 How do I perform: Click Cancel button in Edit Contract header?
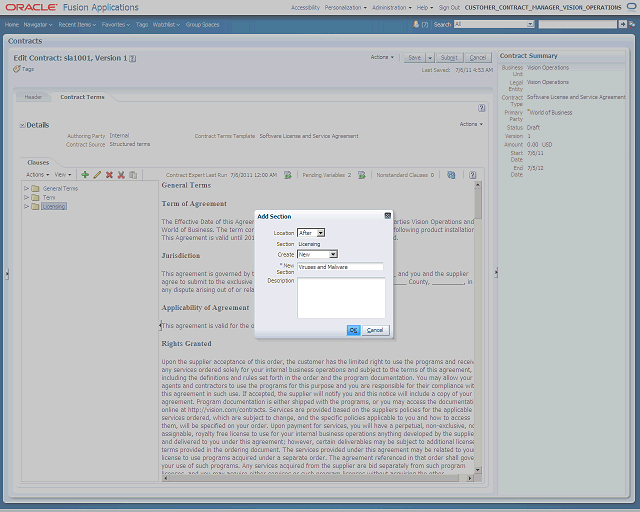click(478, 58)
